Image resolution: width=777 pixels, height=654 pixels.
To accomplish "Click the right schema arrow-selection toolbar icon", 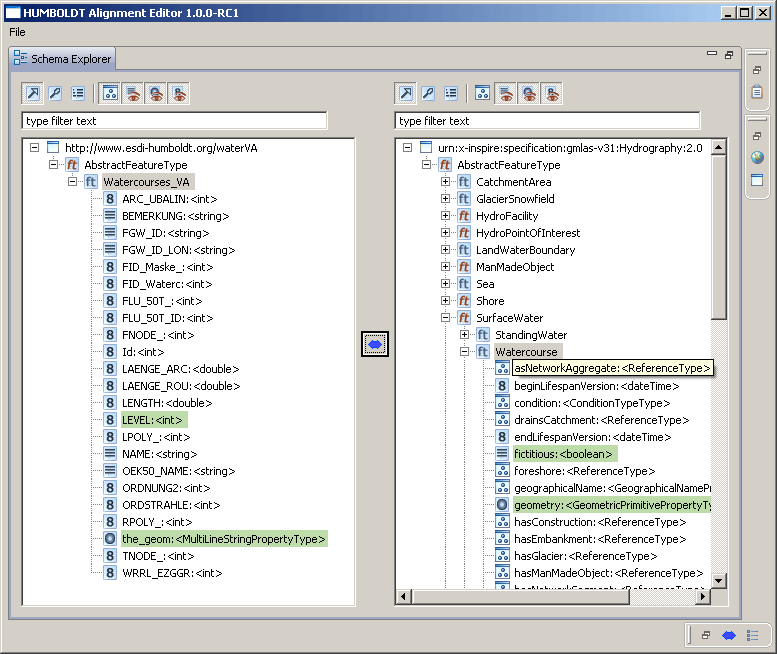I will coord(406,93).
